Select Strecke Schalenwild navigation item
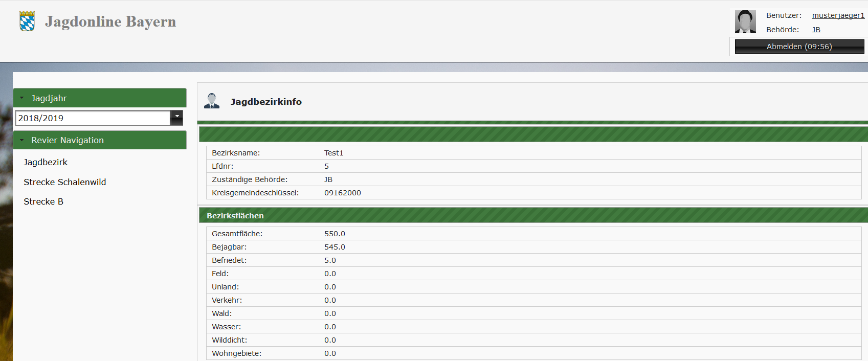Screen dimensions: 868x361 [x=65, y=182]
